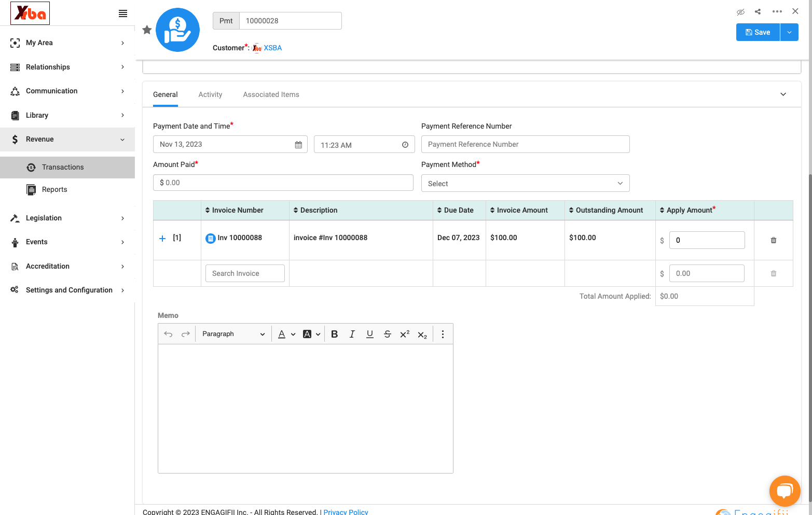Click the hamburger menu icon
The image size is (812, 515).
(x=123, y=13)
